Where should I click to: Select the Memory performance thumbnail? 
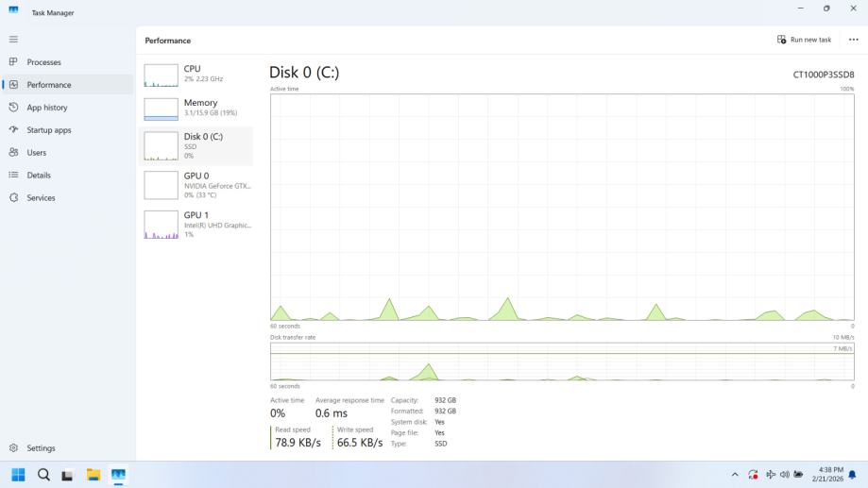[x=162, y=109]
